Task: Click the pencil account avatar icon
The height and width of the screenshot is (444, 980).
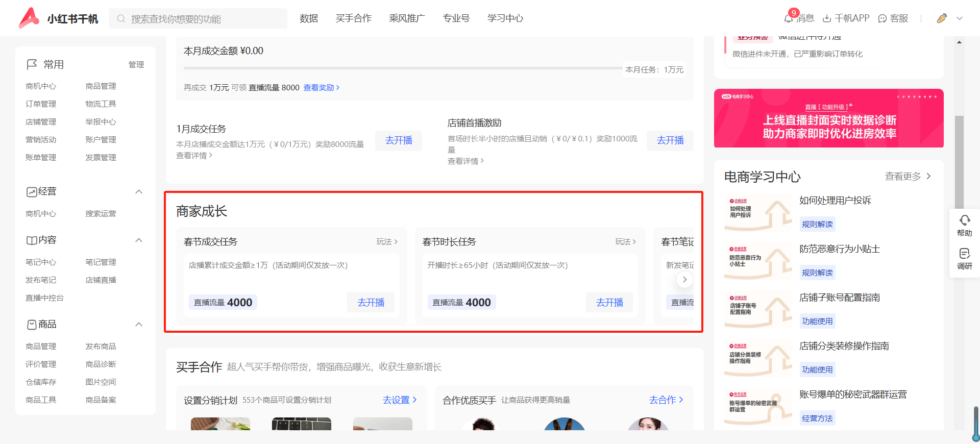Action: (942, 18)
